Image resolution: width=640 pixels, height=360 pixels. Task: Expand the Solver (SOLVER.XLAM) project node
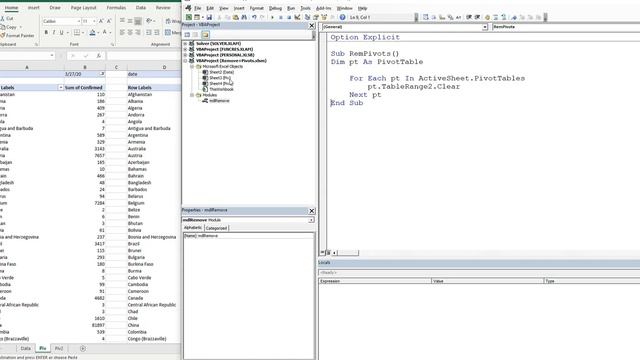(185, 43)
